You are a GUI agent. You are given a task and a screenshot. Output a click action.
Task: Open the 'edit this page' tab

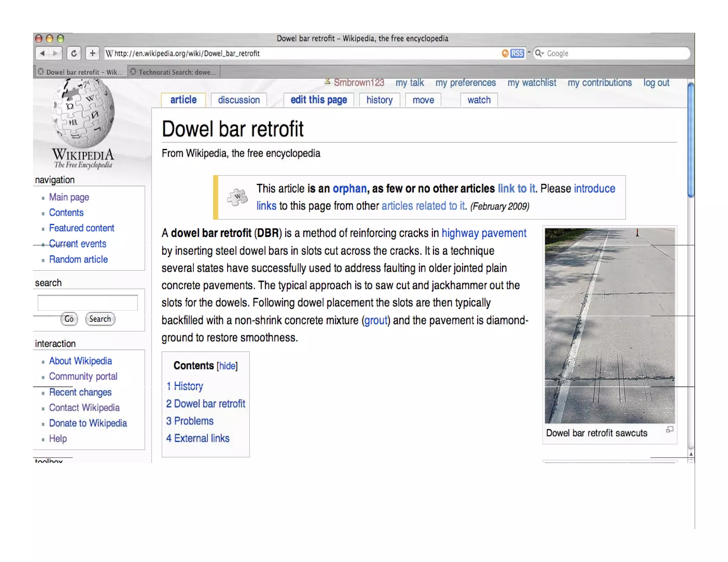coord(318,100)
